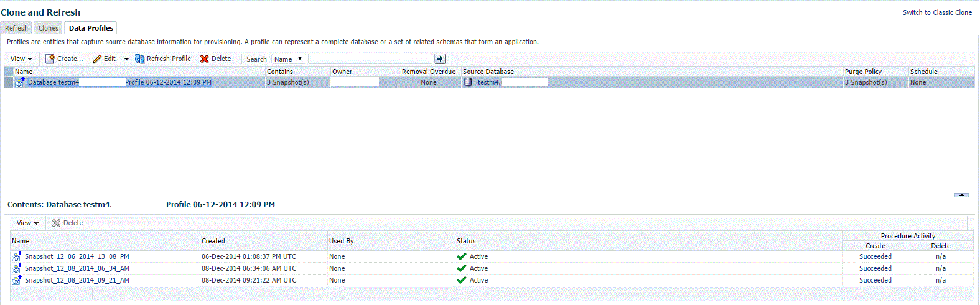This screenshot has width=980, height=305.
Task: Click the Delete button label in top toolbar
Action: click(x=221, y=59)
